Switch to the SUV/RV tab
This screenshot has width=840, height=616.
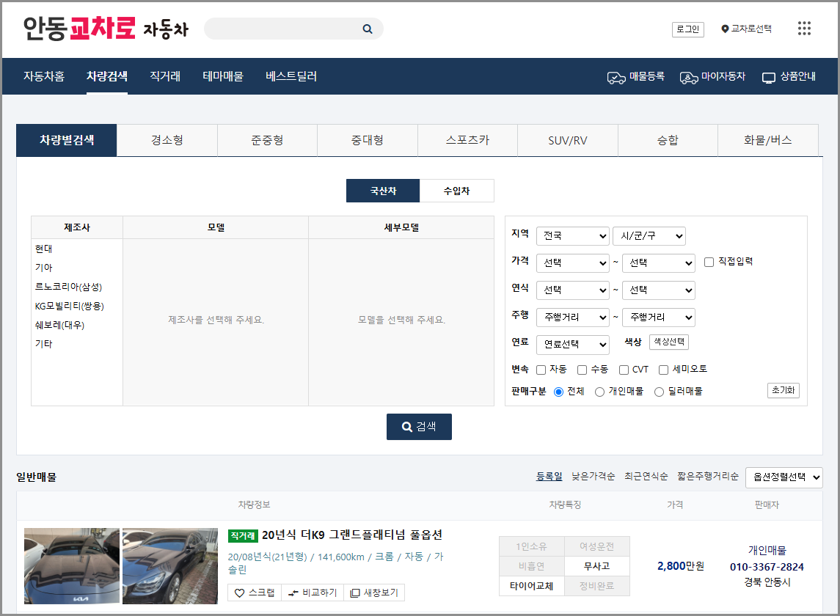tap(567, 139)
